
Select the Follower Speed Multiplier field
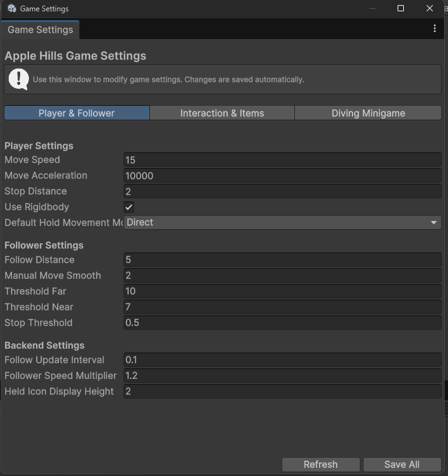tap(282, 376)
